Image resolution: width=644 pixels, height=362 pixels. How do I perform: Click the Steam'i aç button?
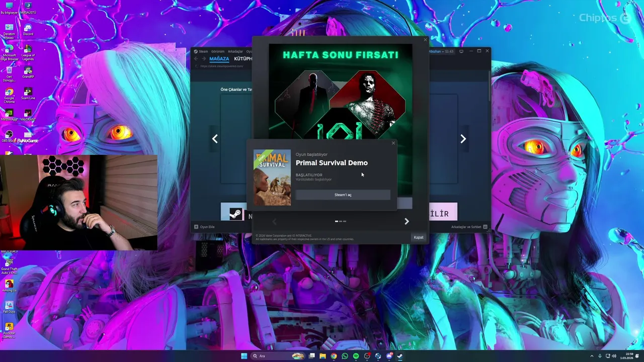[x=343, y=195]
